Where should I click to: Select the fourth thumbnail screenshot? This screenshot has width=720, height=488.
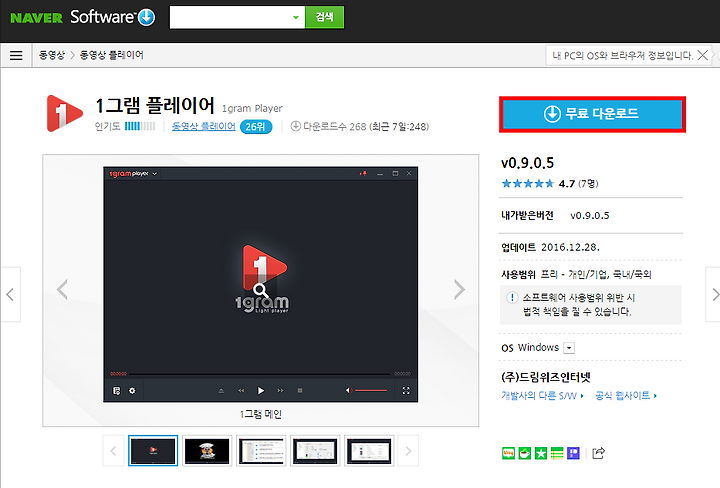tap(315, 450)
